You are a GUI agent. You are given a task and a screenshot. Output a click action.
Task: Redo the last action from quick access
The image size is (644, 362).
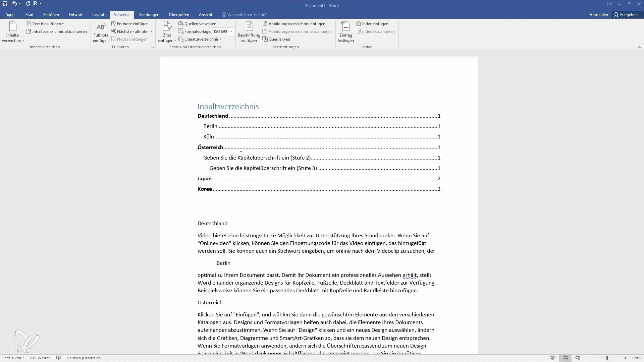tap(28, 4)
